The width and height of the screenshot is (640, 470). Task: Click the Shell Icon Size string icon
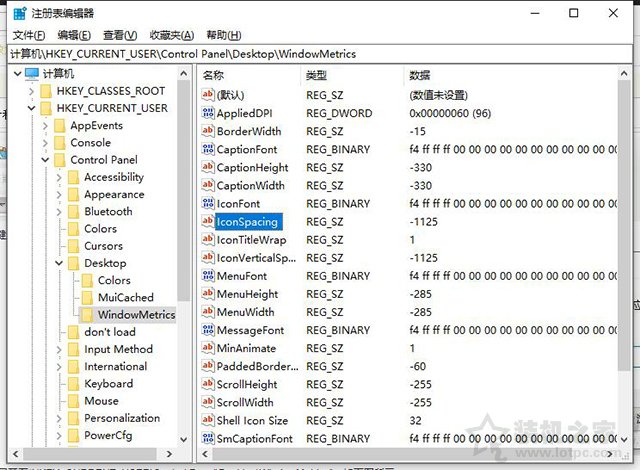tap(208, 420)
